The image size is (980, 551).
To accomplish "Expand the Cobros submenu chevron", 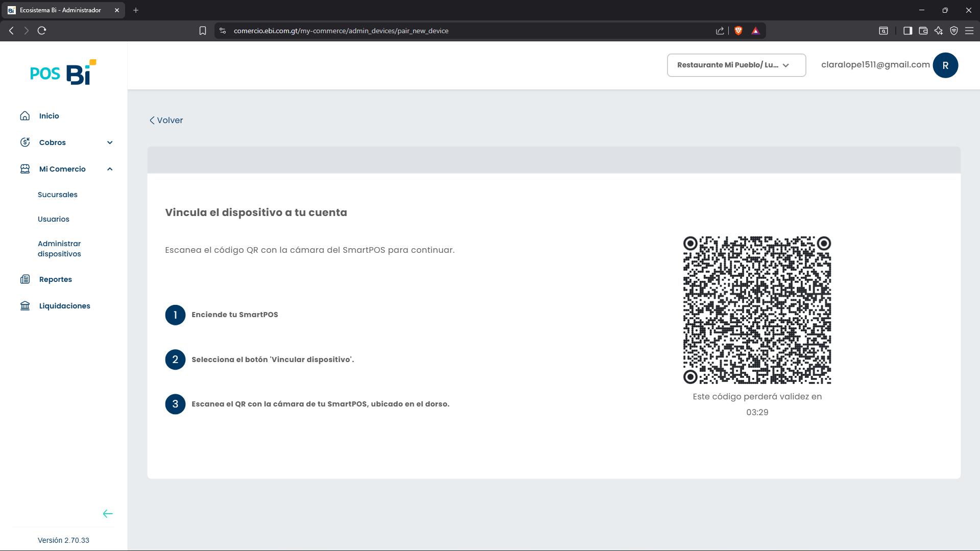I will point(110,142).
